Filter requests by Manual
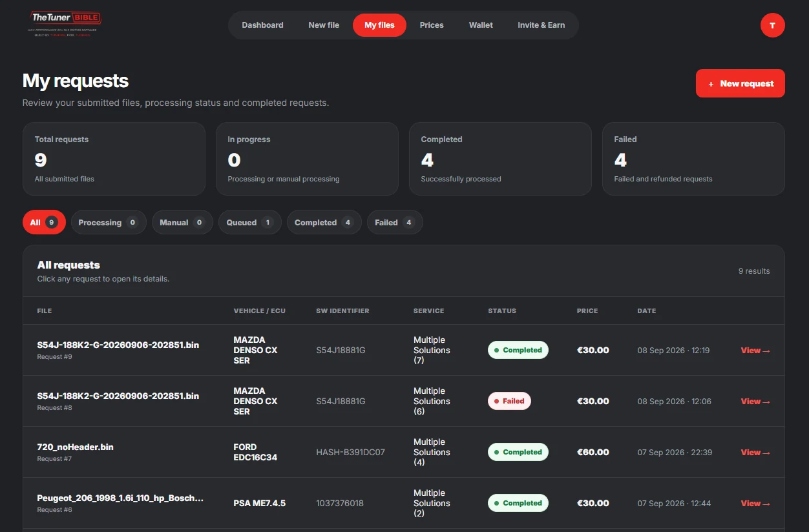 click(182, 222)
